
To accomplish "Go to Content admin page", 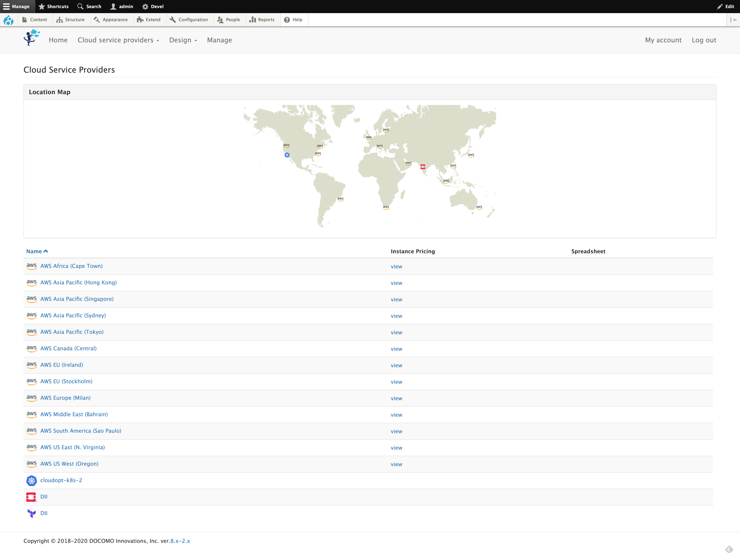I will click(35, 20).
